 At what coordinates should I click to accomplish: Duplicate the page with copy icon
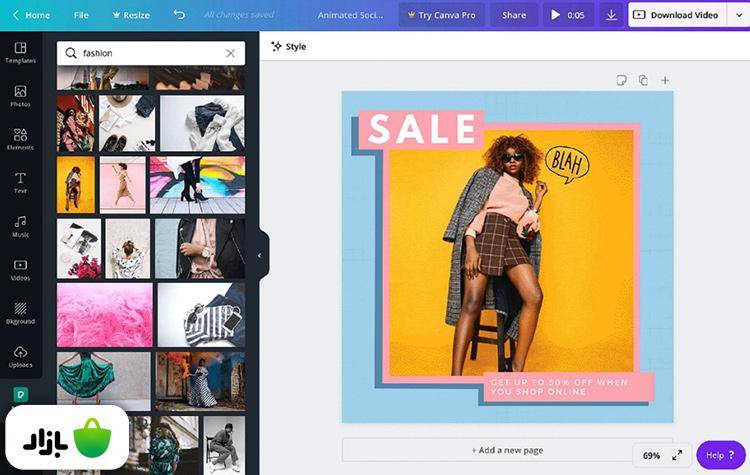pos(643,80)
